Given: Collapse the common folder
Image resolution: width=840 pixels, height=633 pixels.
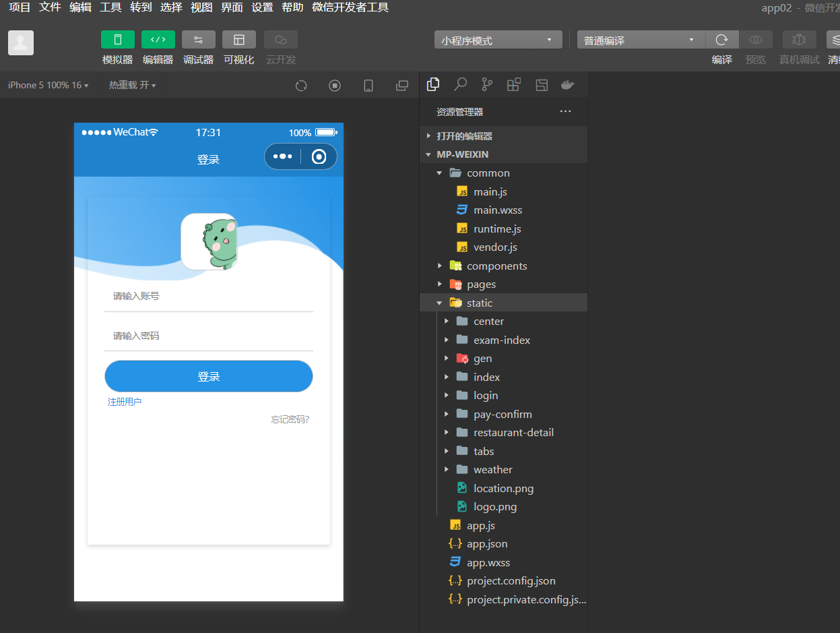Looking at the screenshot, I should click(504, 173).
